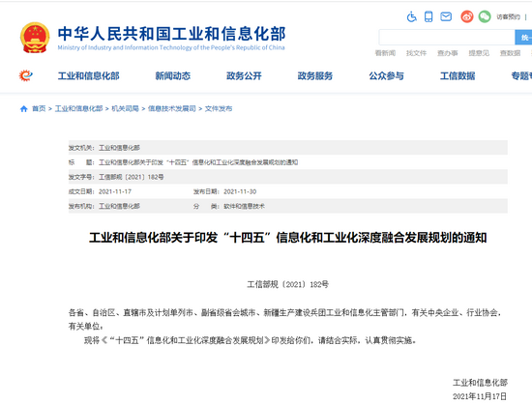Open the Weibo icon
The width and height of the screenshot is (532, 404).
(467, 16)
